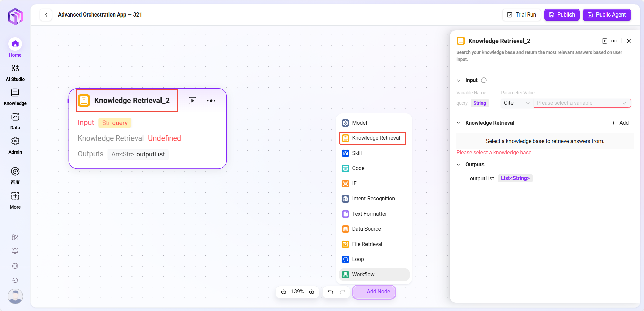Close the Knowledge Retrieval_2 side panel
The height and width of the screenshot is (311, 644).
629,41
